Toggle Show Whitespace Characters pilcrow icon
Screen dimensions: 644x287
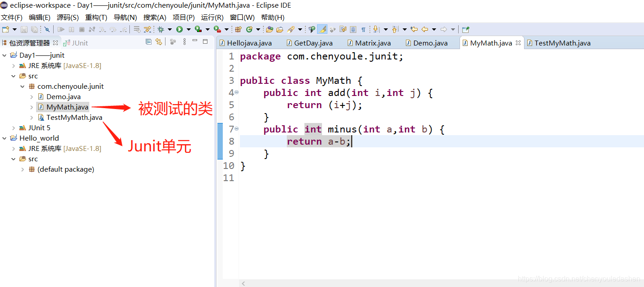[363, 29]
